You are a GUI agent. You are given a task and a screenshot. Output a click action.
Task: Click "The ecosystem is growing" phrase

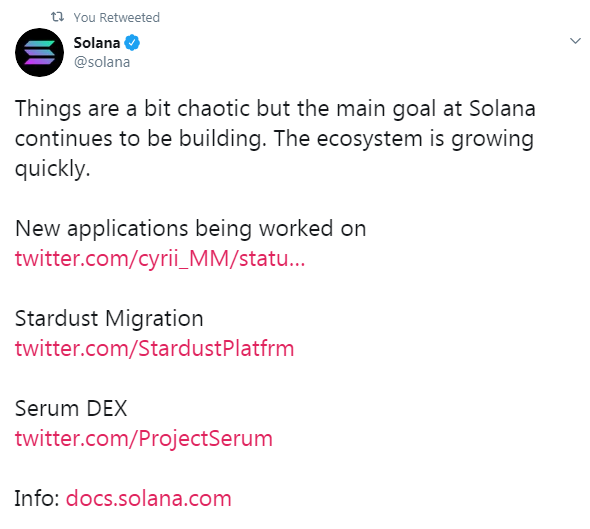pos(404,139)
